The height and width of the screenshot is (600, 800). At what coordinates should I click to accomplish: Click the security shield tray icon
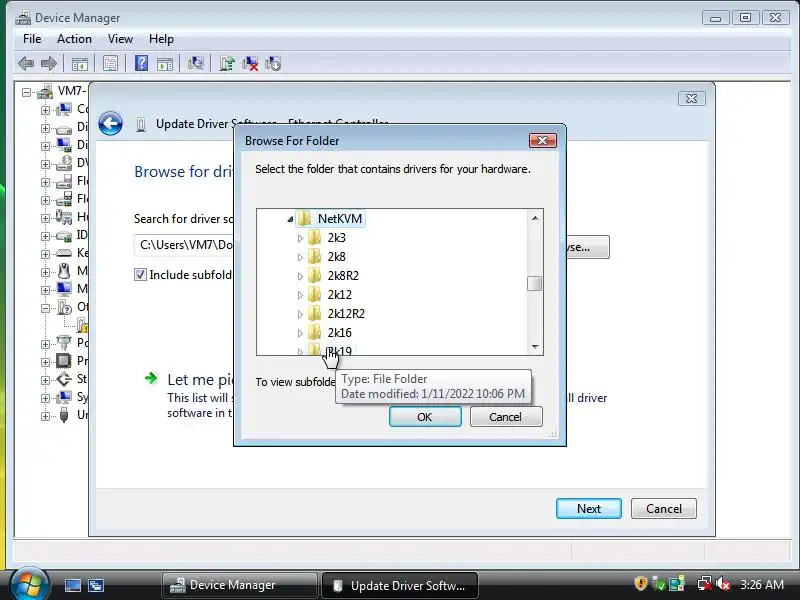point(640,583)
